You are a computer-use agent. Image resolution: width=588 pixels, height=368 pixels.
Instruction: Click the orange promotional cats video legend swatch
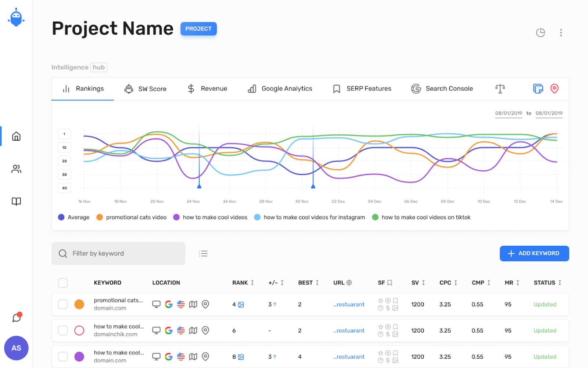point(100,217)
